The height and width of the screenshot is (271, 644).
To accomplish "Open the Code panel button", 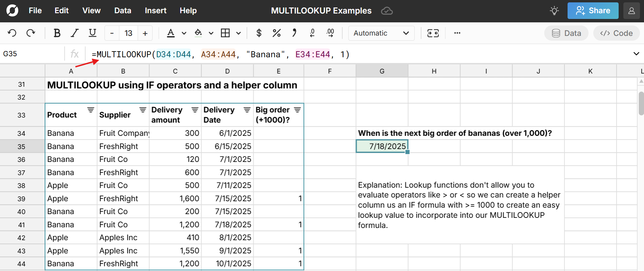I will [616, 33].
